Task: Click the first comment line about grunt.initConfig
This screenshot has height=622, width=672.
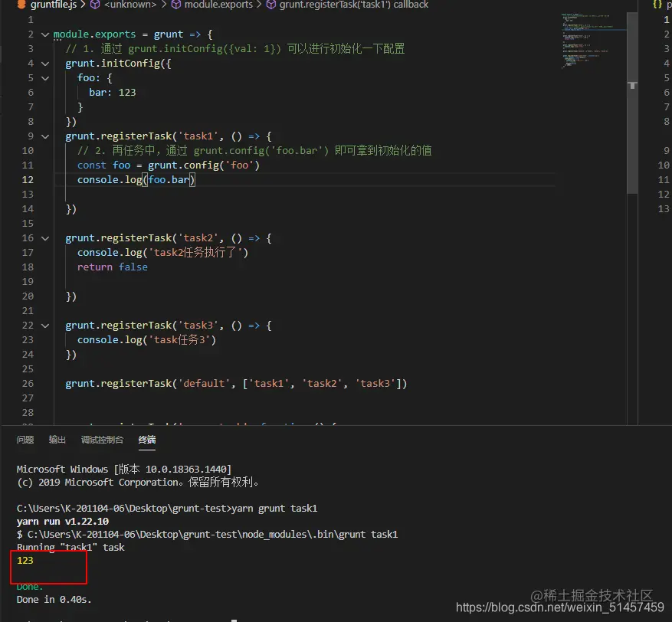Action: 235,49
